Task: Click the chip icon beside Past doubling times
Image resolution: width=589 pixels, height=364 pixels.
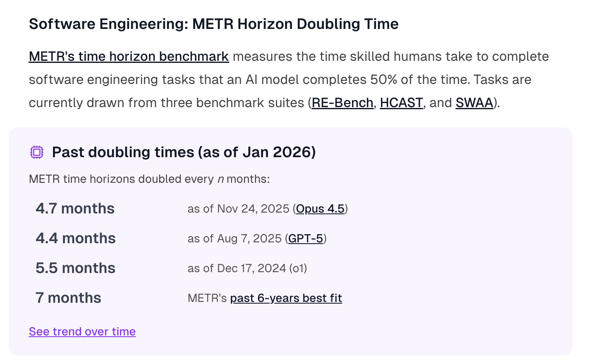Action: tap(37, 152)
